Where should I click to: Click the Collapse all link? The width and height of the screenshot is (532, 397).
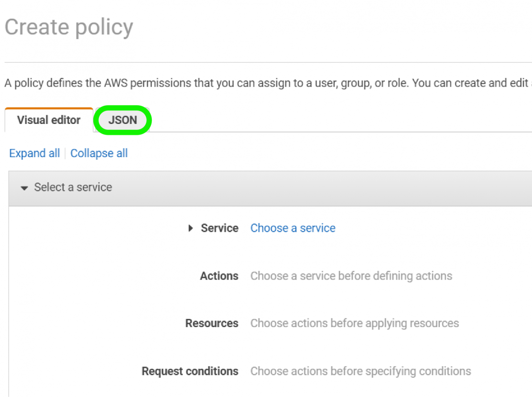click(99, 153)
